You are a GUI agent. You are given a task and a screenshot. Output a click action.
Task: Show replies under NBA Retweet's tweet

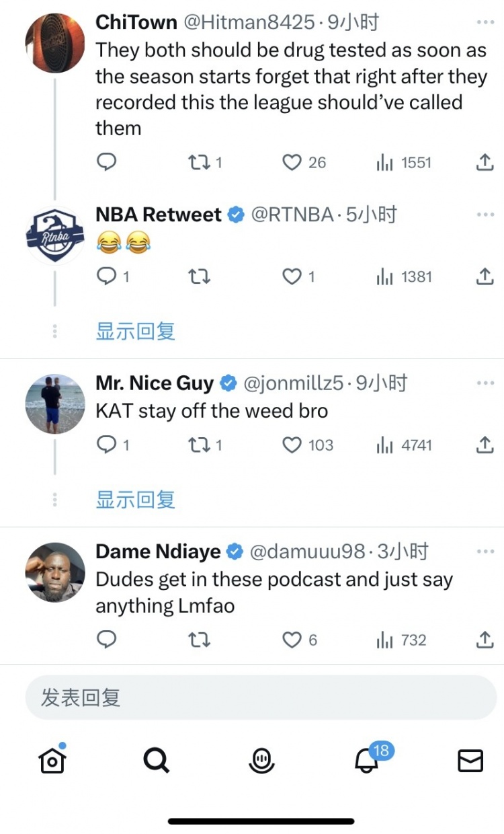tap(136, 331)
